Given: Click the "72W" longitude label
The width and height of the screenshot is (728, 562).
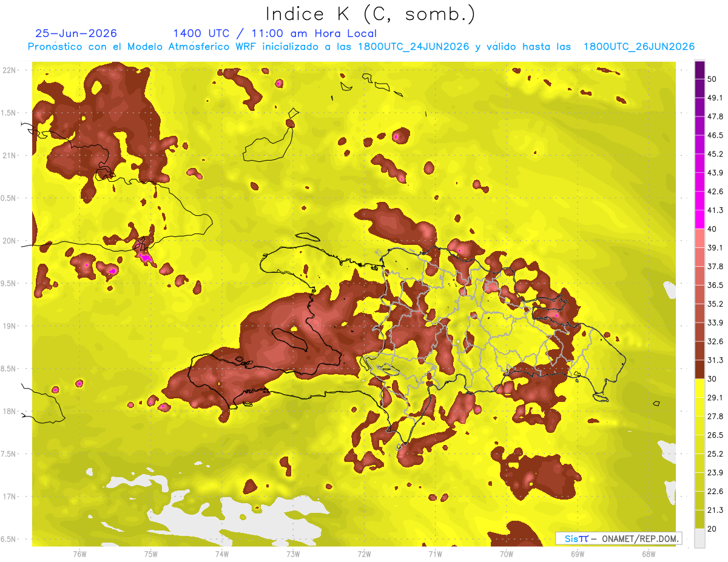Looking at the screenshot, I should [364, 554].
